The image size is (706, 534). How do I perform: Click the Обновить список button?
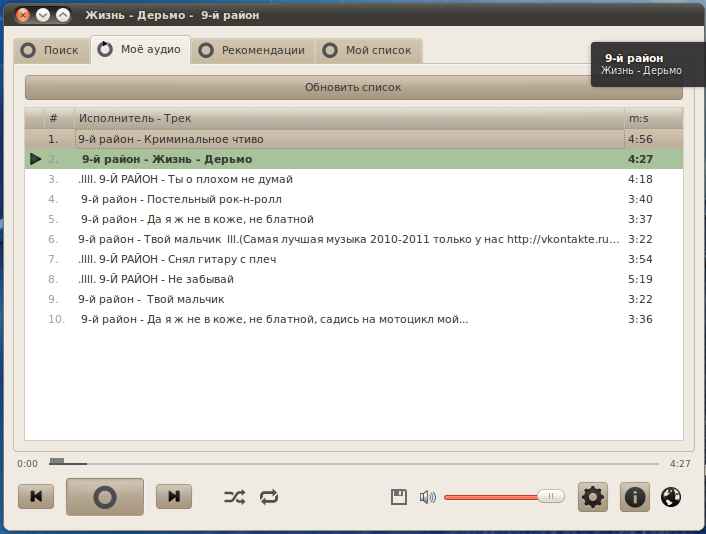pos(353,87)
